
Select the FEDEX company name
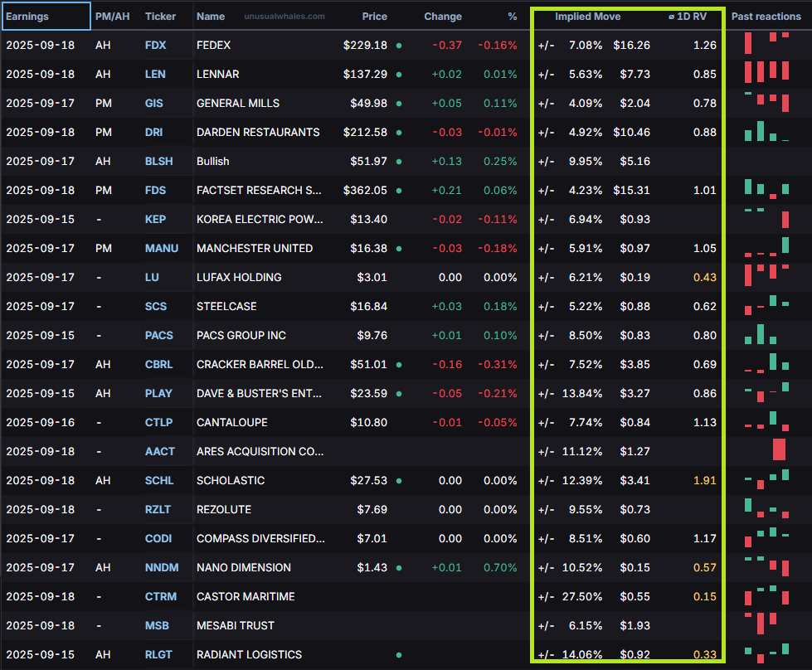point(213,45)
